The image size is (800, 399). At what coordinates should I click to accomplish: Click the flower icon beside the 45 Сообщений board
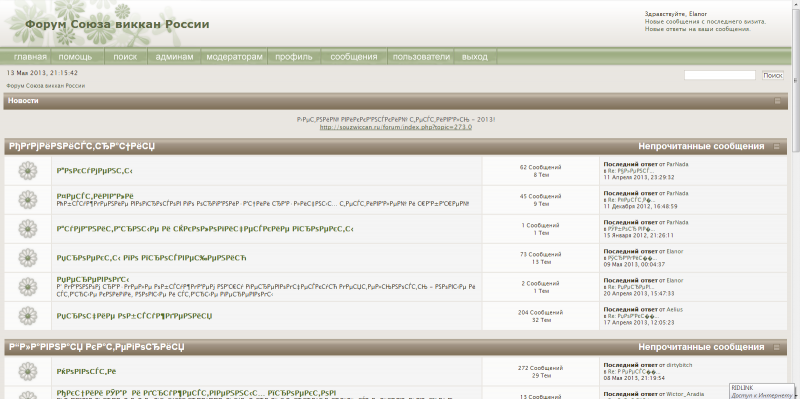click(x=28, y=200)
